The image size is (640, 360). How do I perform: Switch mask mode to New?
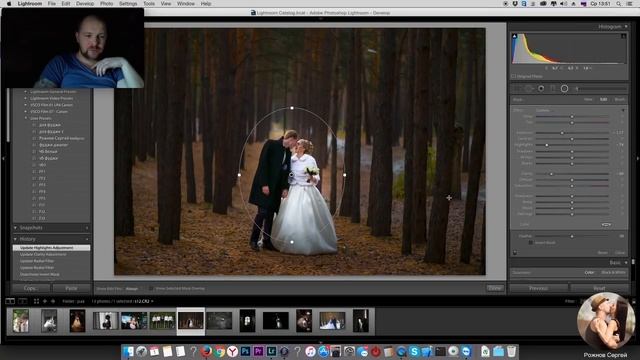tap(588, 100)
